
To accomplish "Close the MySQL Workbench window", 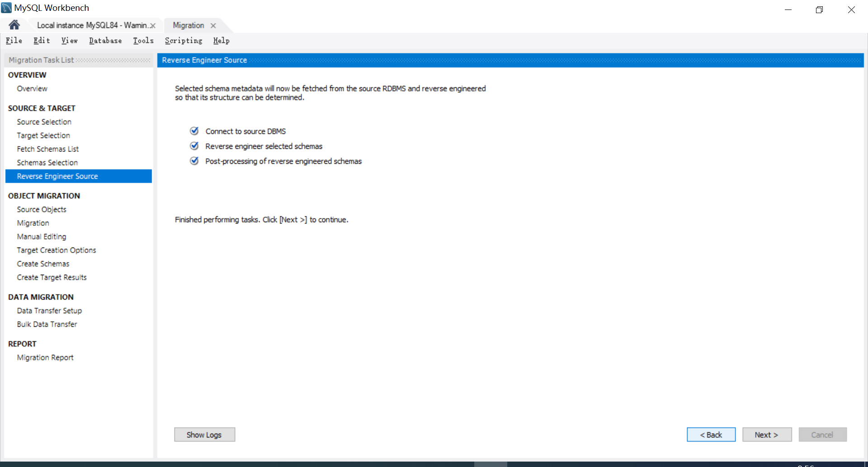I will (x=851, y=10).
